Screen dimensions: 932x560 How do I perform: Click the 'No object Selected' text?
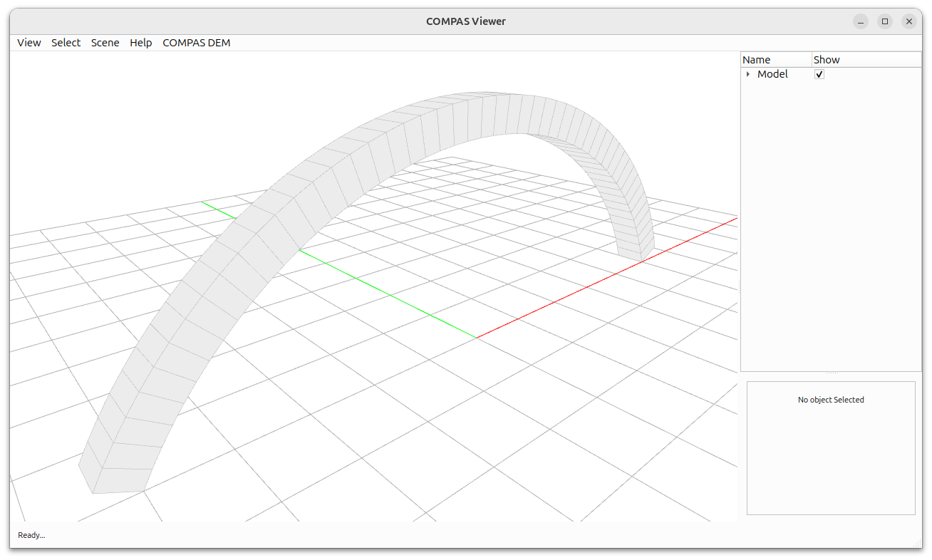point(831,400)
